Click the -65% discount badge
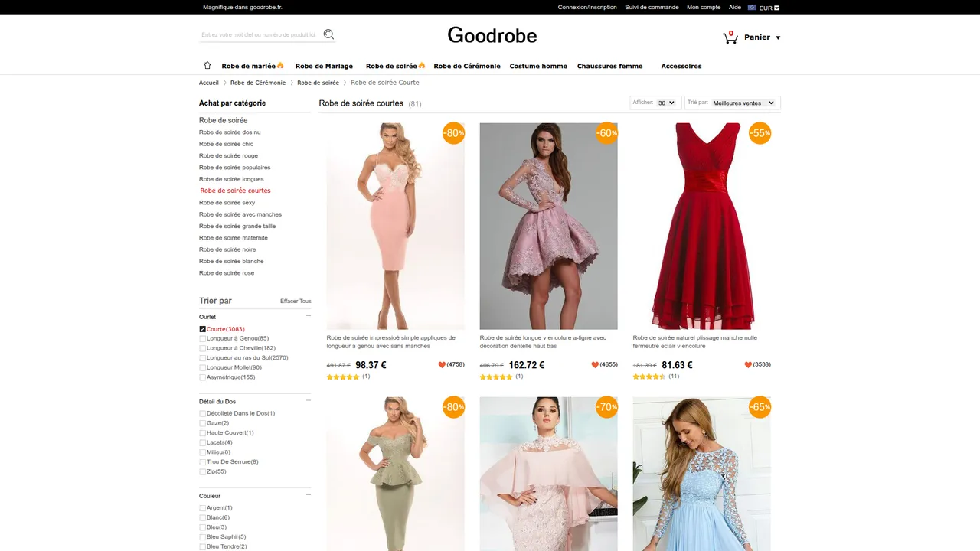Screen dimensions: 980x551 (x=759, y=407)
